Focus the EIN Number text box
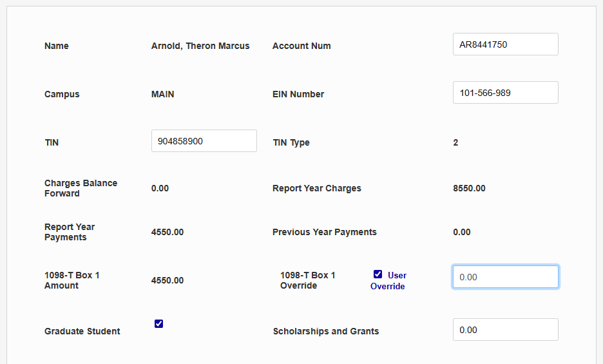The image size is (603, 364). (505, 93)
